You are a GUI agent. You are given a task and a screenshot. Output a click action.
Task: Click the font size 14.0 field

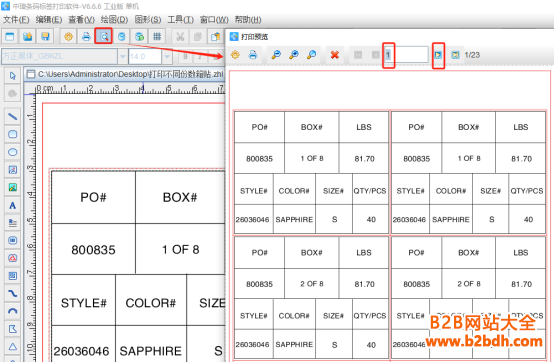click(145, 57)
